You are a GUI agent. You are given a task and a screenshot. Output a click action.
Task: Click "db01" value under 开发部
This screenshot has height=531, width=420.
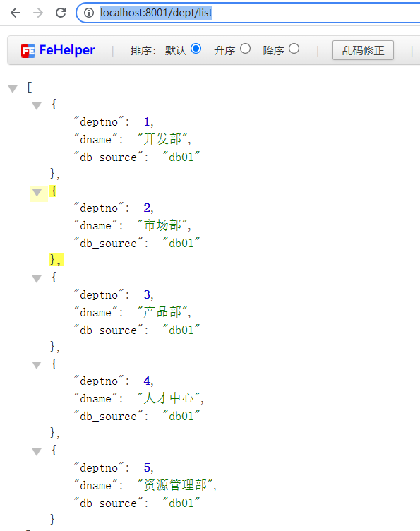181,157
